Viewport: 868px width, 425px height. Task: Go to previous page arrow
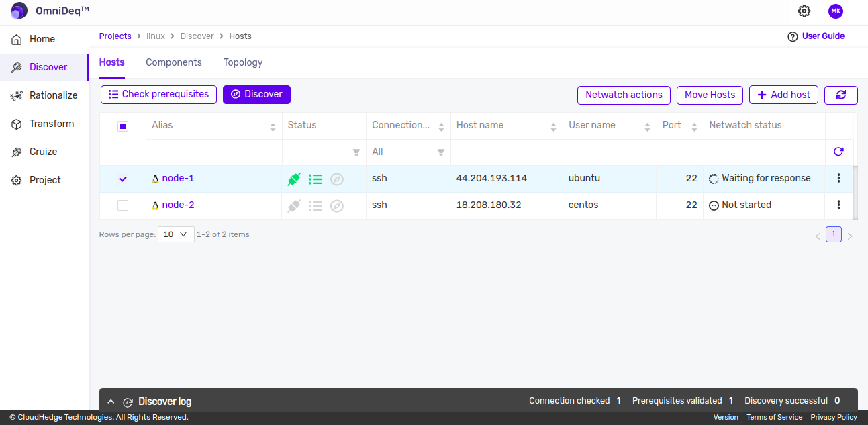click(818, 236)
